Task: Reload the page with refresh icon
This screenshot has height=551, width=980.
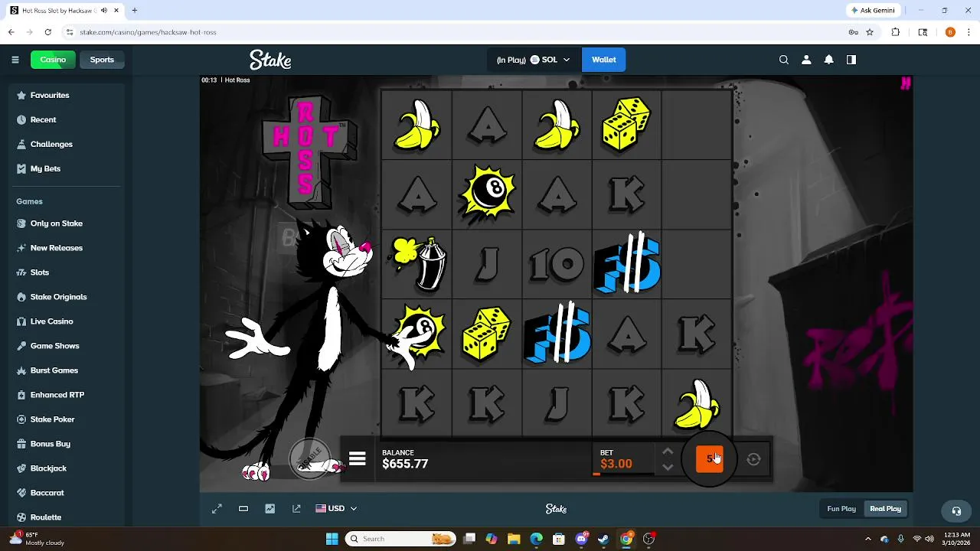Action: tap(47, 32)
